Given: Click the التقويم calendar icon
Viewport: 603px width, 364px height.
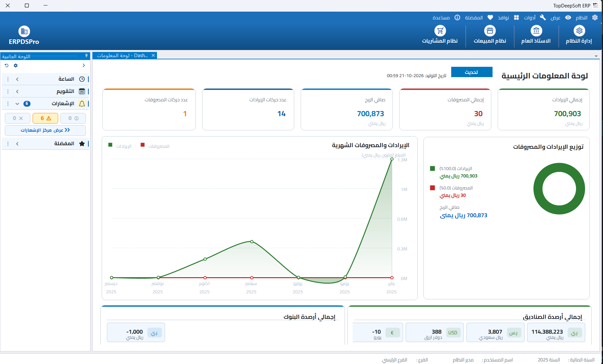Looking at the screenshot, I should (x=82, y=91).
